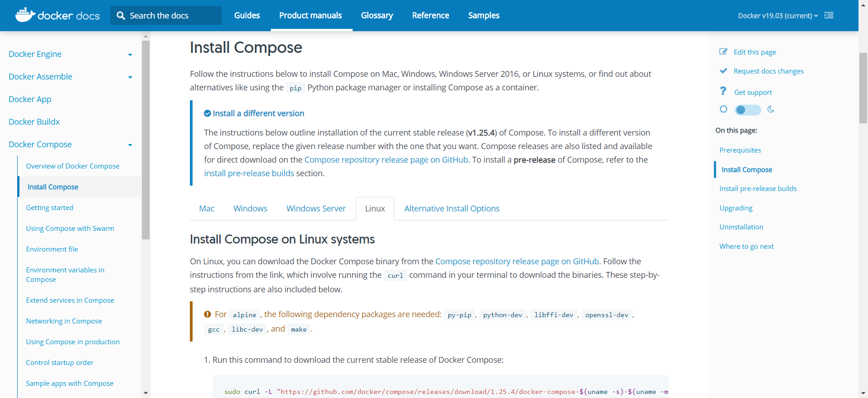This screenshot has width=868, height=398.
Task: Select Install Compose in left sidebar
Action: (53, 187)
